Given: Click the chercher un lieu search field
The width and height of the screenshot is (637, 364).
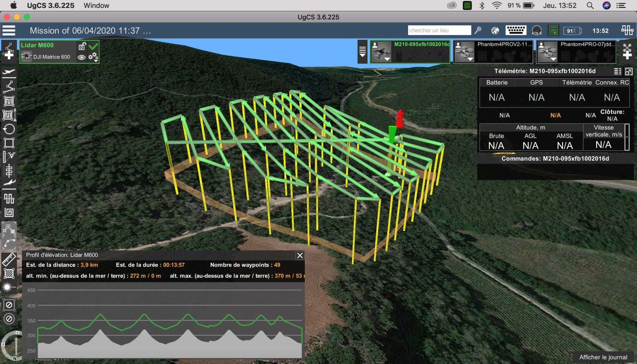Looking at the screenshot, I should [439, 31].
